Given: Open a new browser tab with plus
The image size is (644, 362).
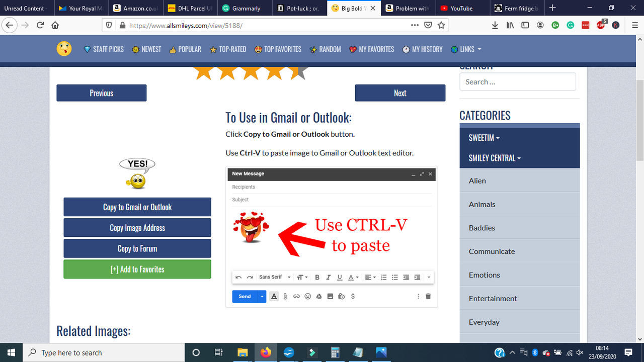Looking at the screenshot, I should click(x=552, y=8).
